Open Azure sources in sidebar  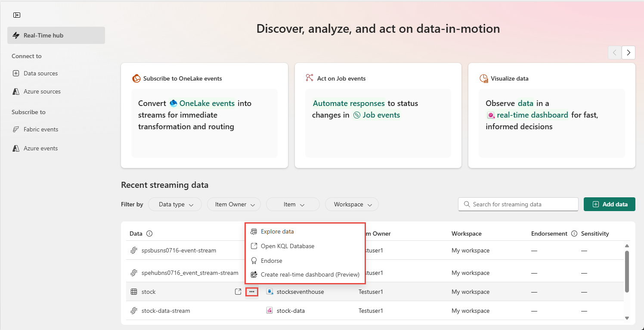(x=42, y=91)
